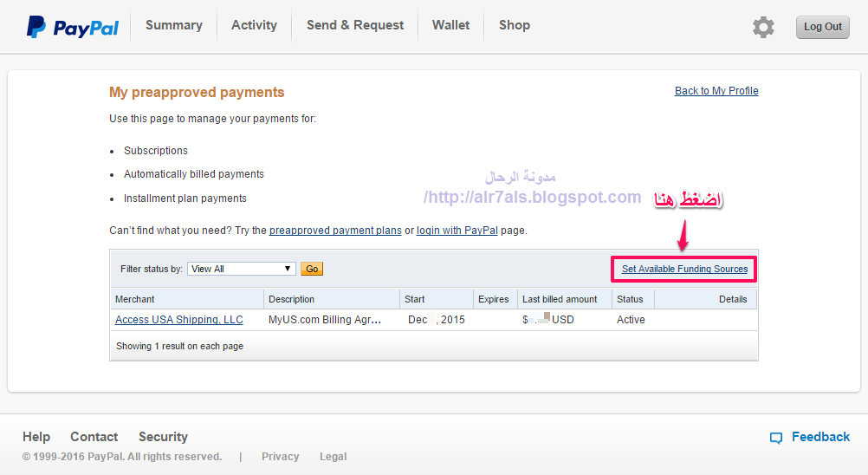Click the PayPal logo
868x475 pixels.
click(x=73, y=27)
